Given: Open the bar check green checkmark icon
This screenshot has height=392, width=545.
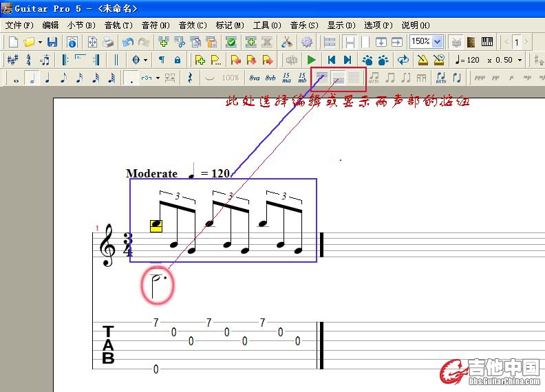Looking at the screenshot, I should click(x=231, y=42).
